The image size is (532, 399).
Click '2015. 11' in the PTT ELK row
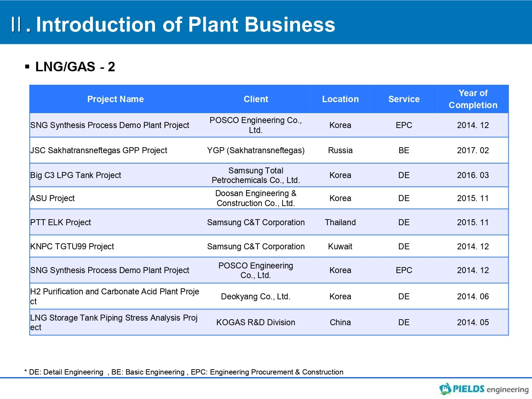coord(473,222)
